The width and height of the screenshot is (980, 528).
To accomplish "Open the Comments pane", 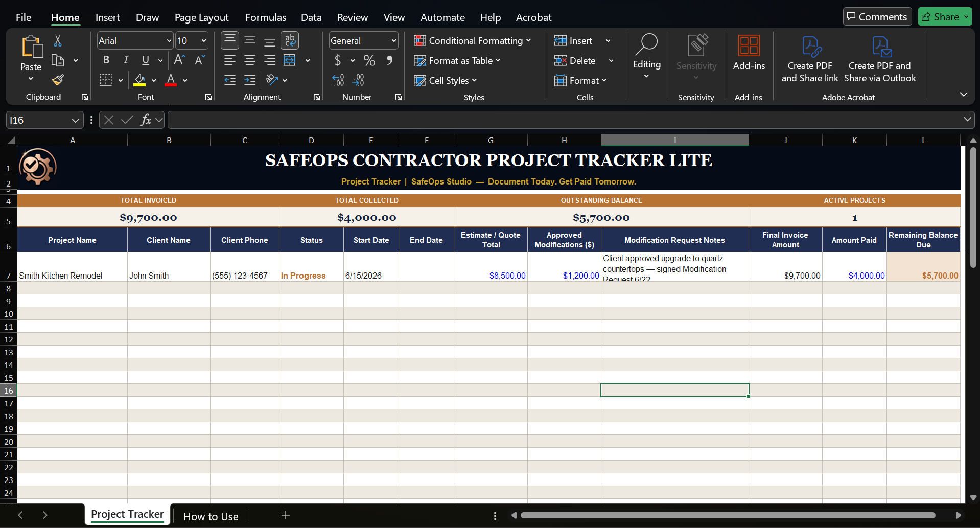I will pyautogui.click(x=877, y=17).
